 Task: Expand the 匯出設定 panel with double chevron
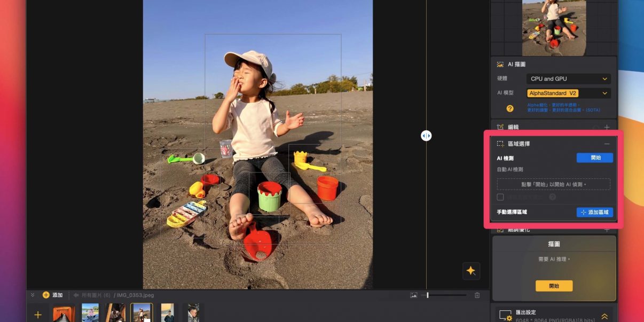pos(604,316)
